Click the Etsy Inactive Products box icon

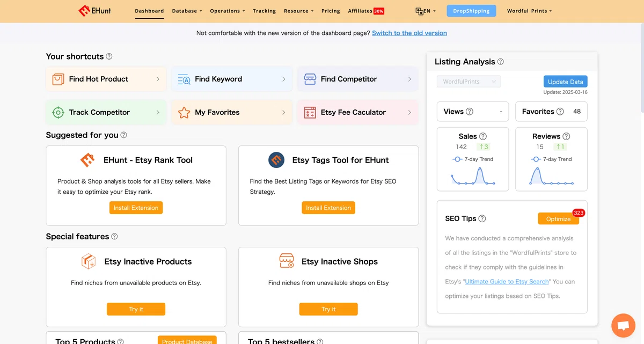[x=89, y=261]
